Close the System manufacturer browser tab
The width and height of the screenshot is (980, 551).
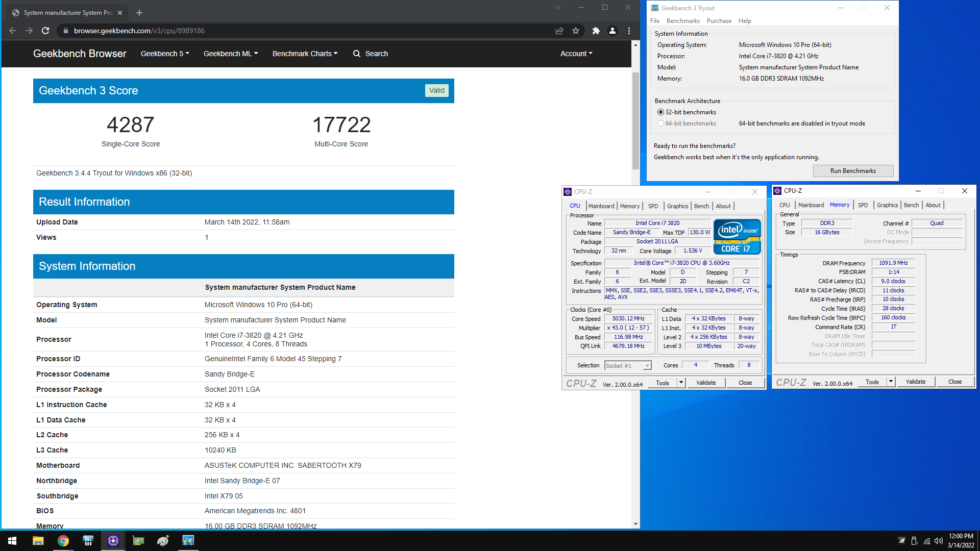[120, 13]
